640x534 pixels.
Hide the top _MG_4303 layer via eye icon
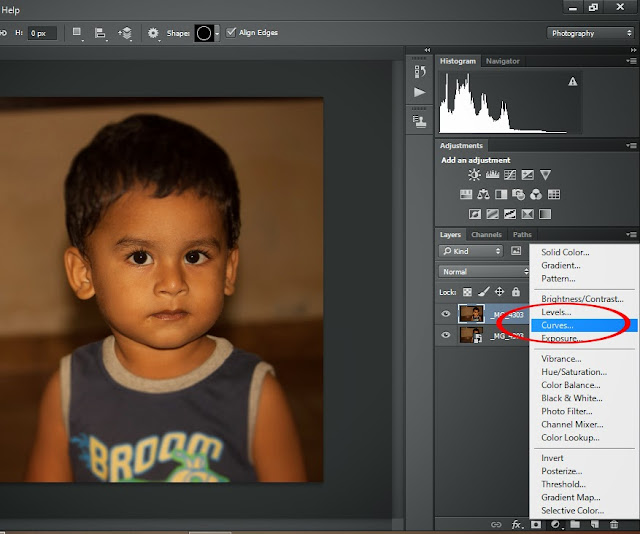click(446, 313)
